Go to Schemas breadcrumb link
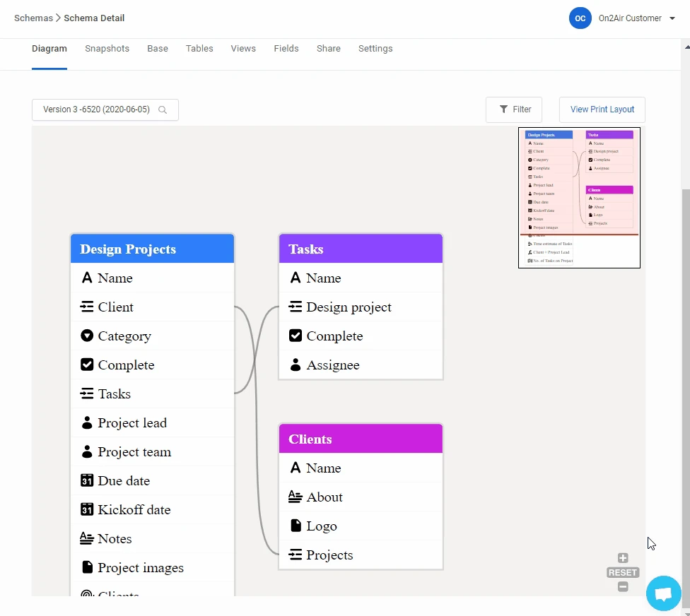Viewport: 690px width, 616px height. [33, 18]
